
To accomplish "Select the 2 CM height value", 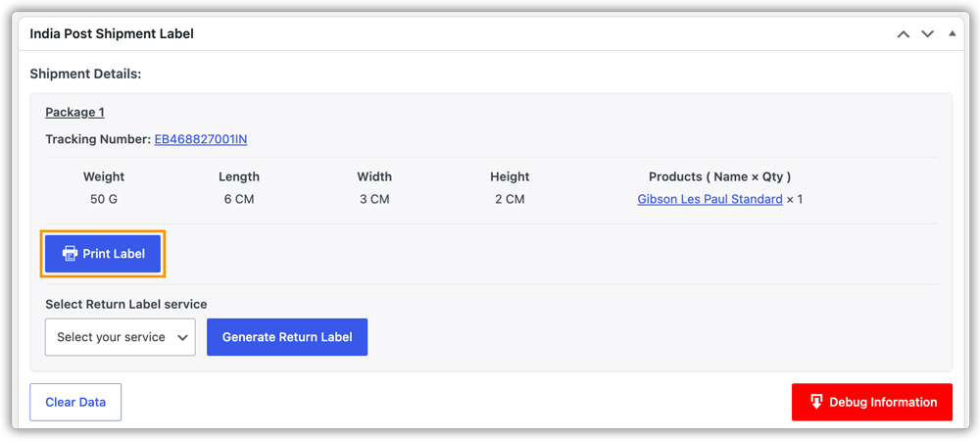I will point(510,200).
